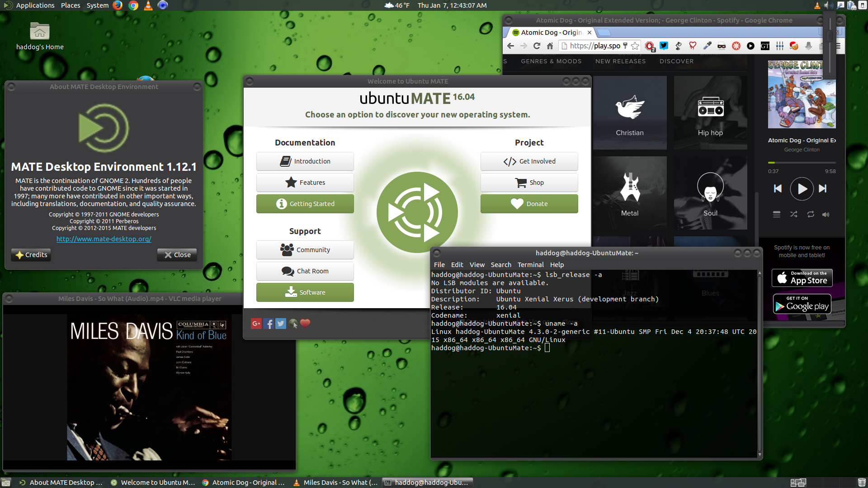Open the Terminal menu in terminal window
Screen dimensions: 868x488
(x=531, y=265)
